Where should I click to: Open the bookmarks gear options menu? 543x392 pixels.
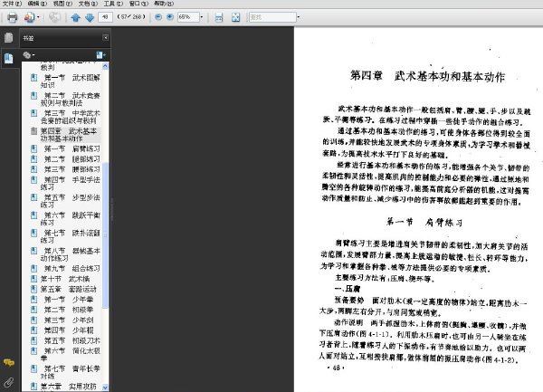coord(28,54)
